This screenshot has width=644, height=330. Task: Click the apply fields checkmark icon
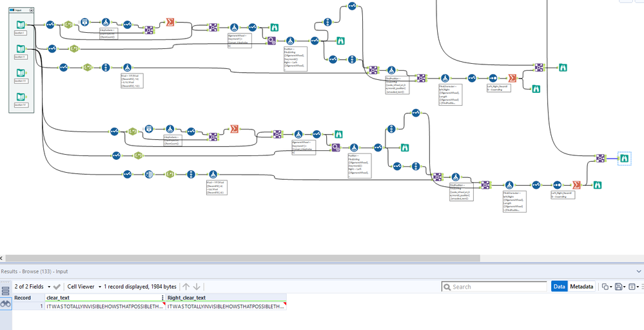point(57,286)
